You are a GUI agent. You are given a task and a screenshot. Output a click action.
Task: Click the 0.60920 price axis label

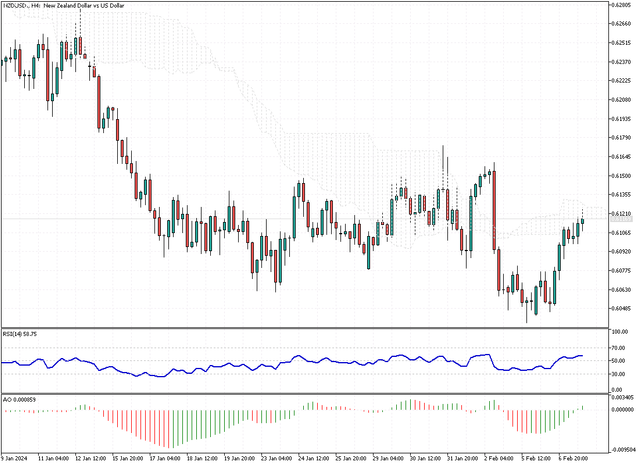click(621, 252)
